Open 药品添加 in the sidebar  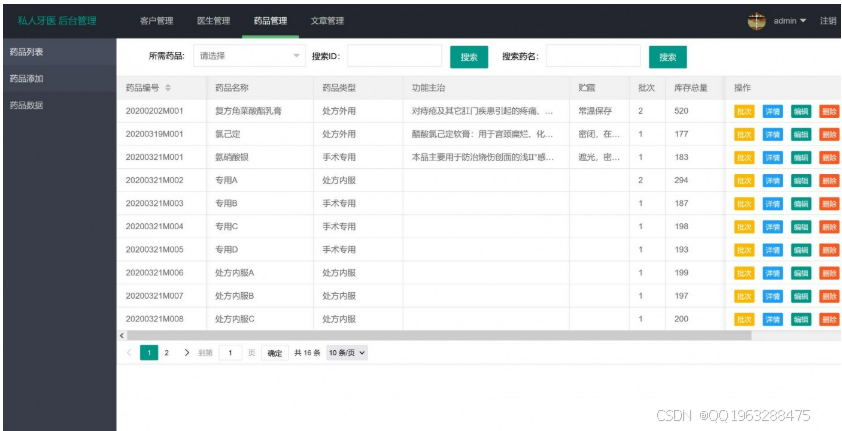[x=60, y=78]
